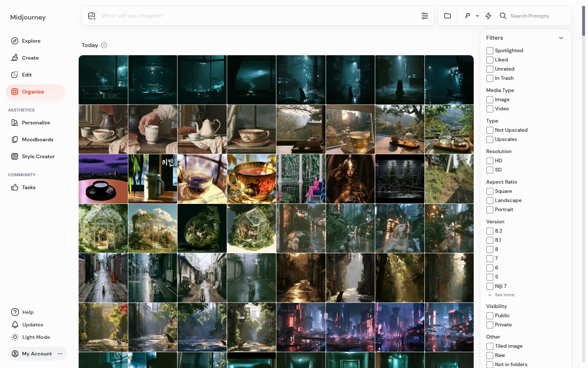Screen dimensions: 588x368
Task: Tick the In Trash checkbox
Action: [490, 78]
